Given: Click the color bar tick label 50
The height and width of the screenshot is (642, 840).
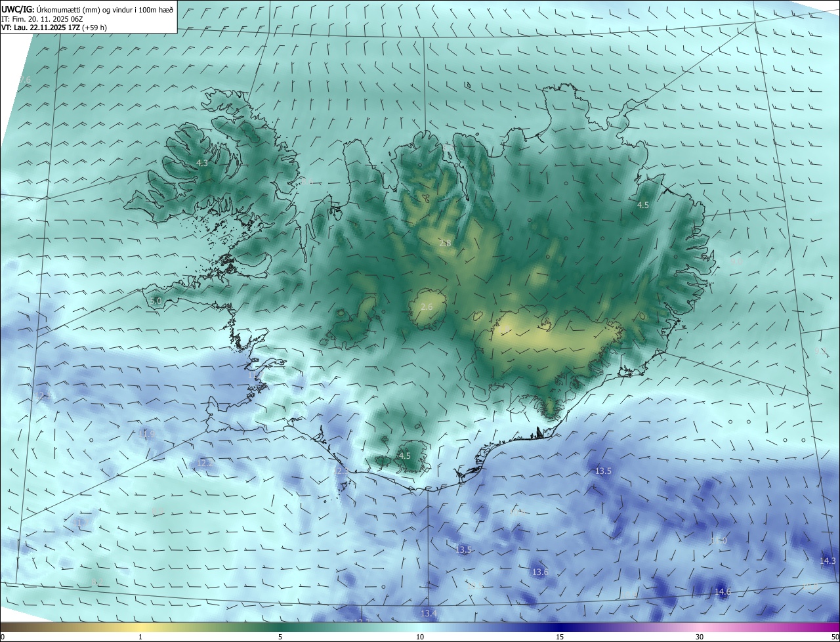Looking at the screenshot, I should pyautogui.click(x=835, y=637).
